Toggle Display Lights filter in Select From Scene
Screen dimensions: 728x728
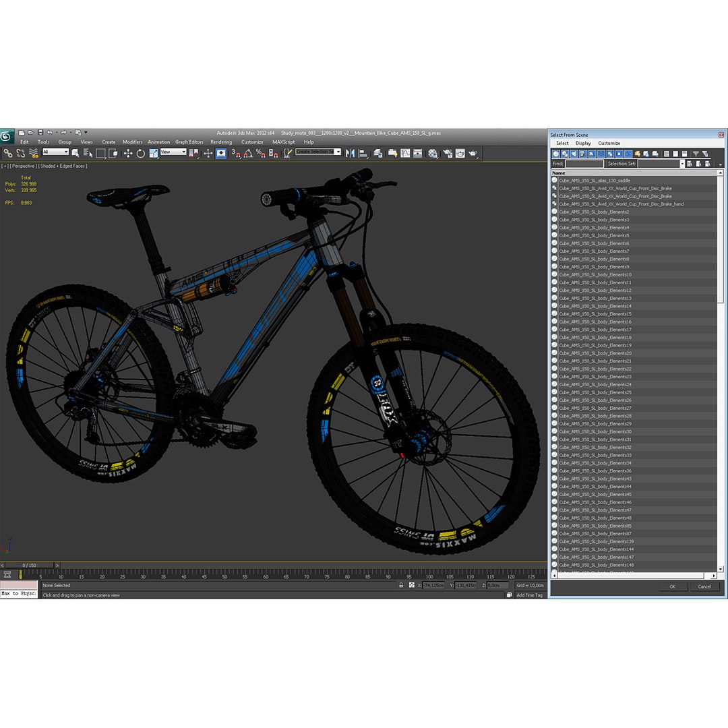coord(574,154)
